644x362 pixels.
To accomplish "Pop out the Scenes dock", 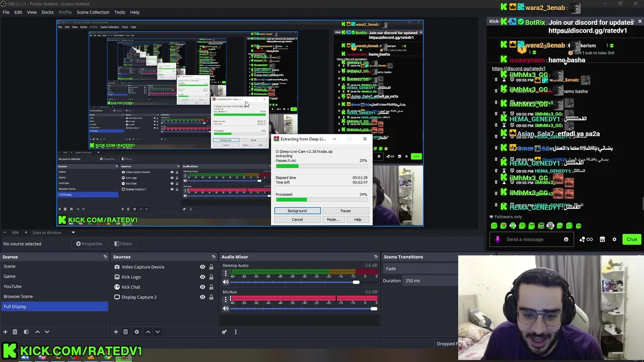I will (x=105, y=257).
